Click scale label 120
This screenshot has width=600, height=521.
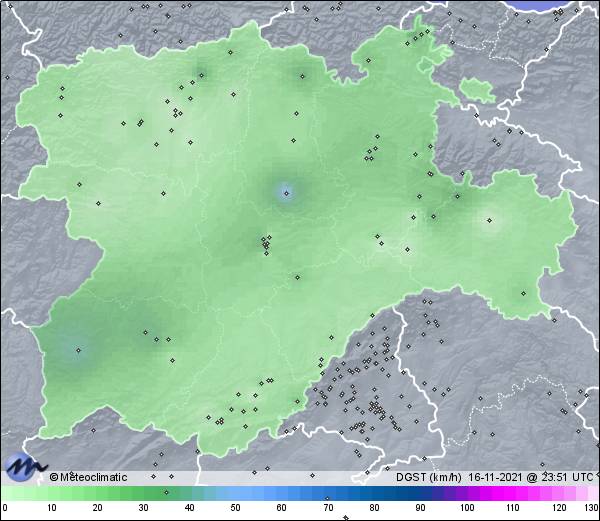click(x=559, y=508)
